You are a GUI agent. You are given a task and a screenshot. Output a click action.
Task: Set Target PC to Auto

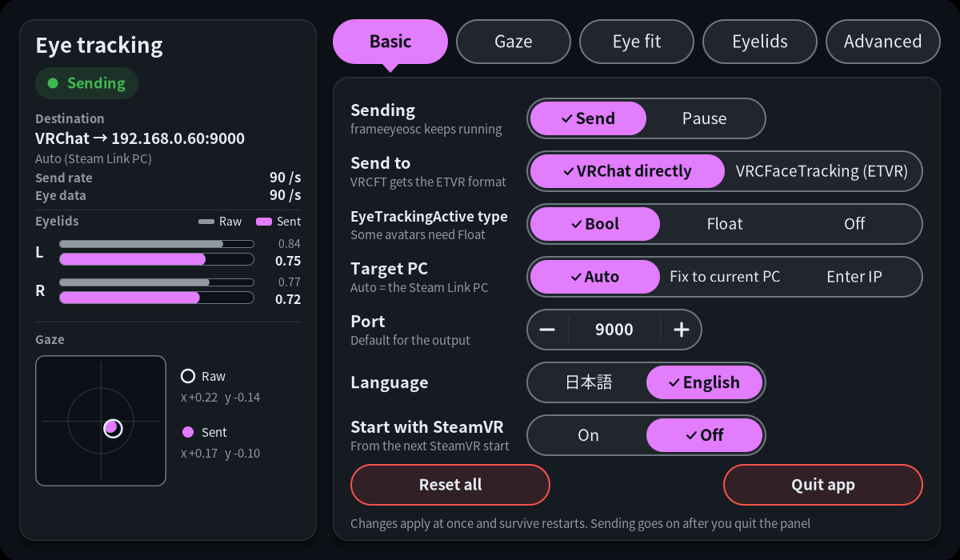click(595, 277)
